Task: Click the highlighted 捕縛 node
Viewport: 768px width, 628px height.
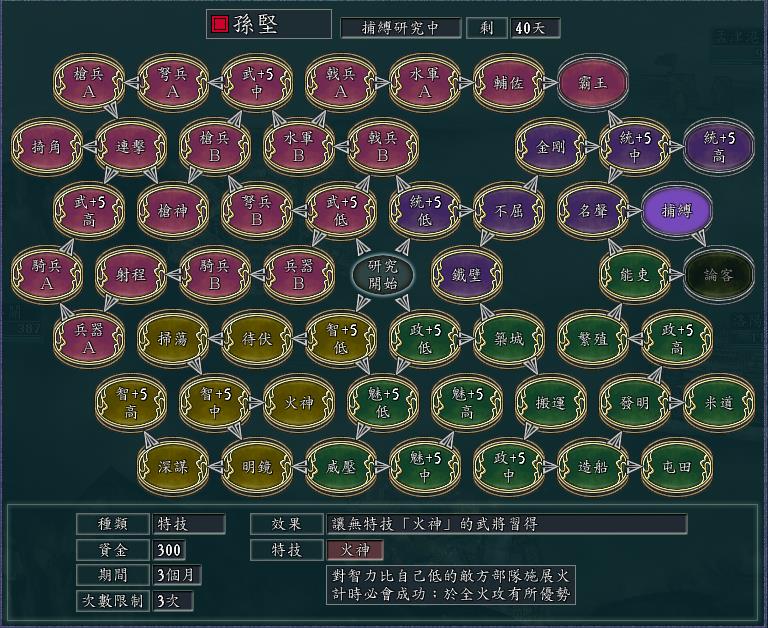Action: tap(677, 211)
